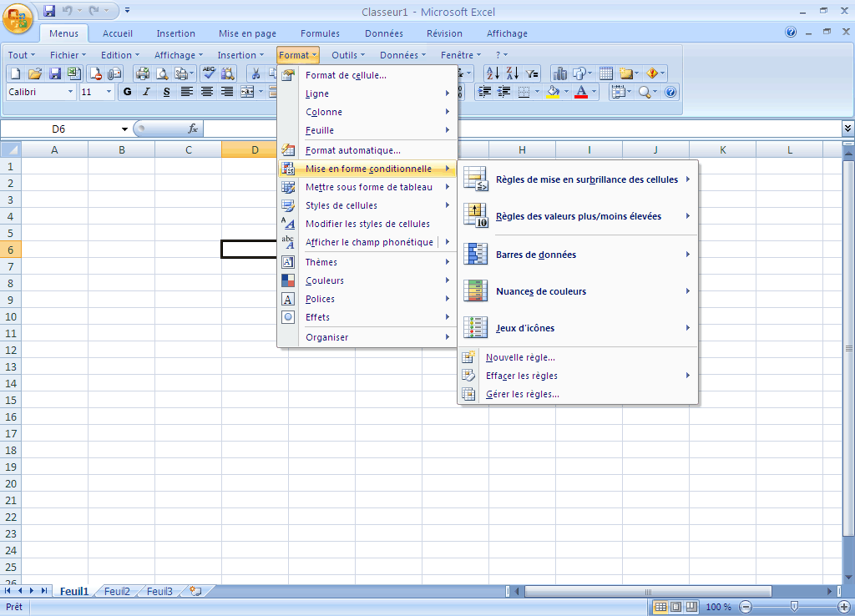Image resolution: width=855 pixels, height=616 pixels.
Task: Switch to Page Break Preview in status bar
Action: 691,607
